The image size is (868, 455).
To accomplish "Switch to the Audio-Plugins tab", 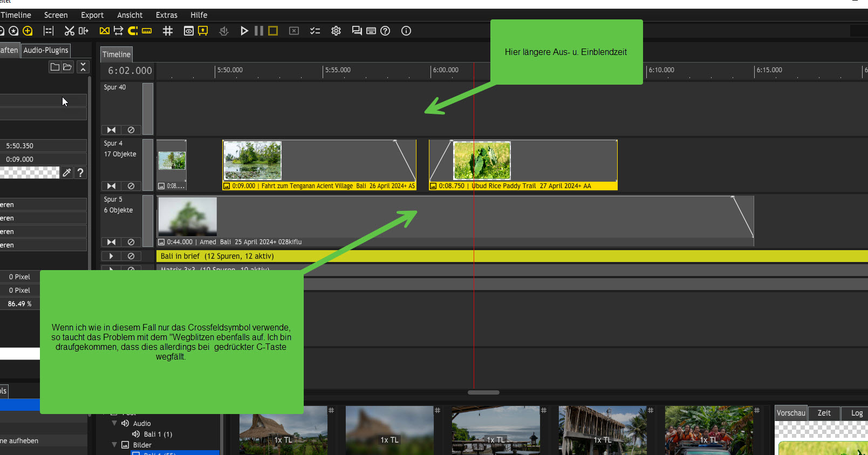I will click(x=46, y=50).
